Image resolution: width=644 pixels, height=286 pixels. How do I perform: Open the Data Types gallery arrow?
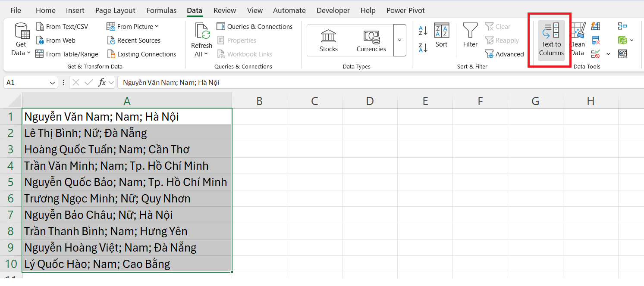tap(399, 40)
